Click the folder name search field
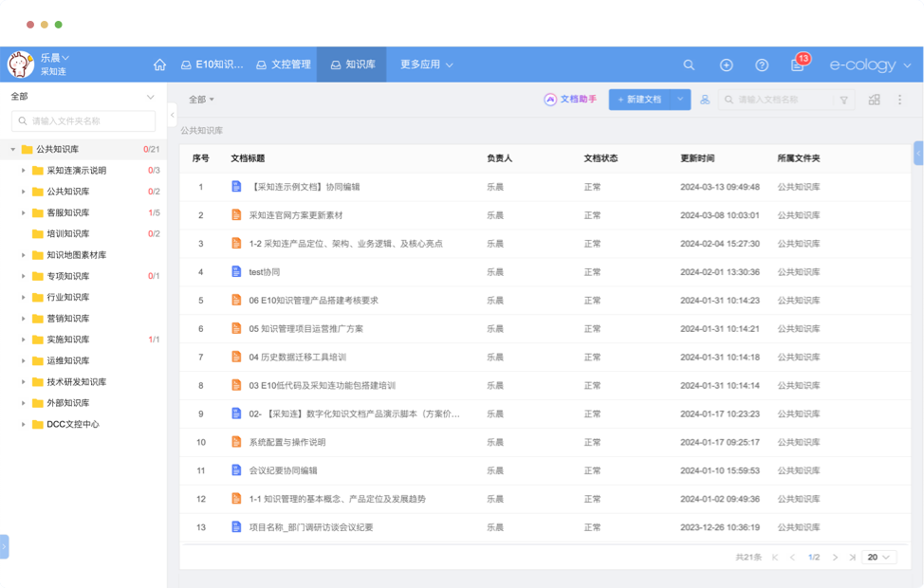 [83, 121]
